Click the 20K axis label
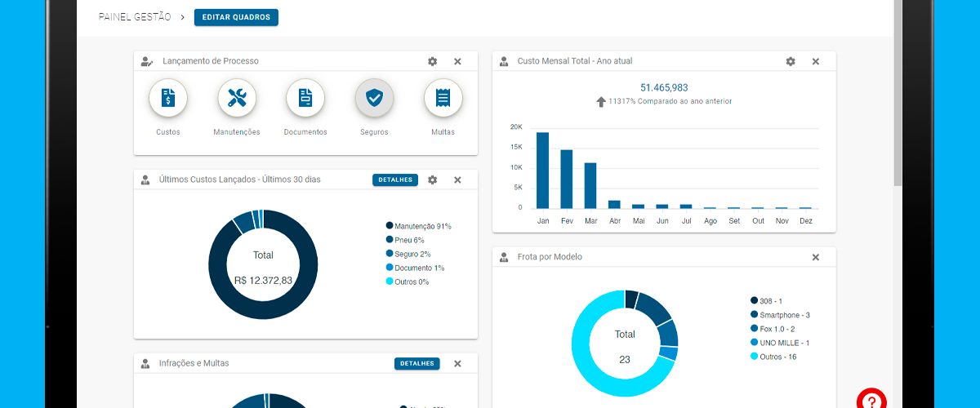Image resolution: width=980 pixels, height=408 pixels. 516,127
